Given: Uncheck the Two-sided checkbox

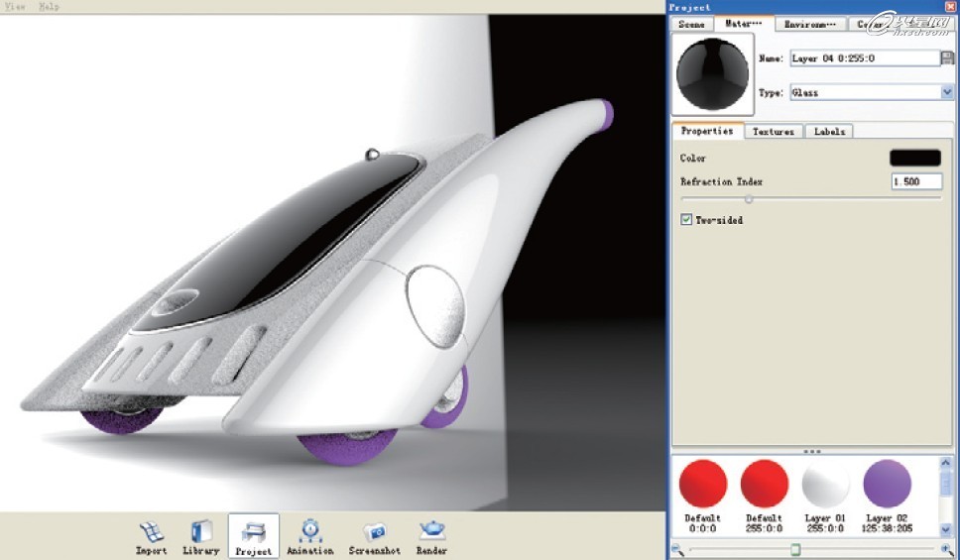Looking at the screenshot, I should click(x=686, y=220).
